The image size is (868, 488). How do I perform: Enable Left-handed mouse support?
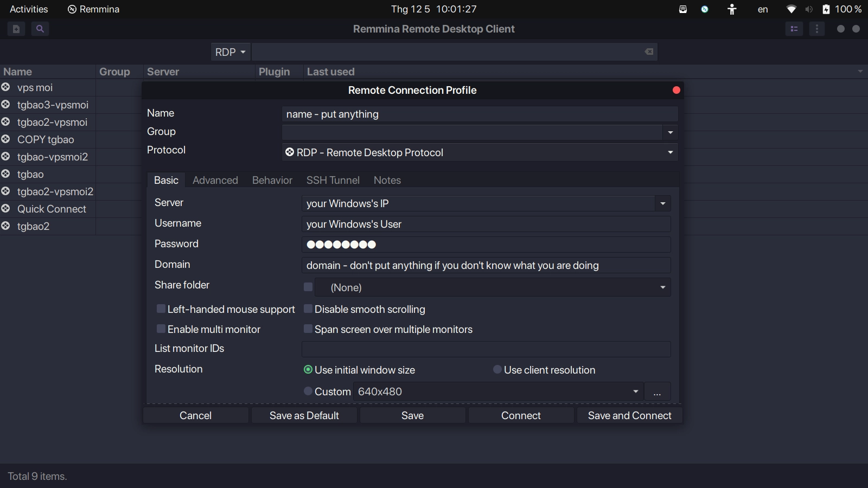tap(161, 309)
